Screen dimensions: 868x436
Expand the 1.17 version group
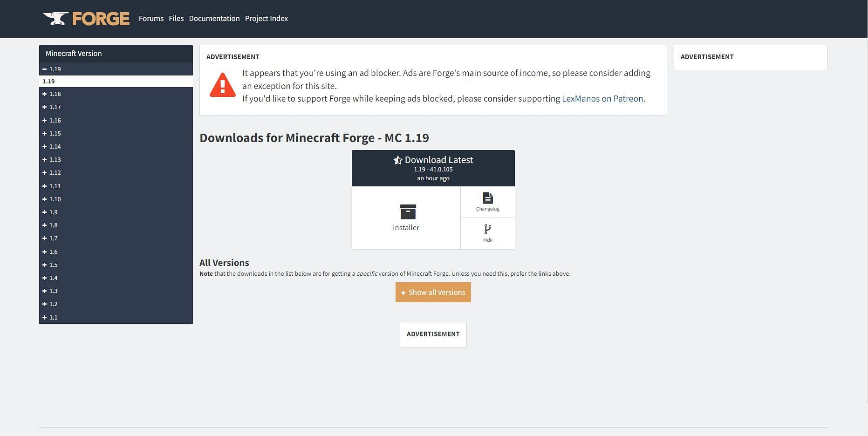116,107
